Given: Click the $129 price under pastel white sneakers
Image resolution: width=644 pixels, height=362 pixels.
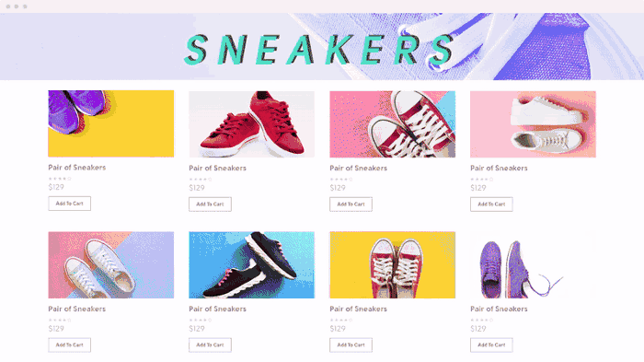Looking at the screenshot, I should click(56, 329).
